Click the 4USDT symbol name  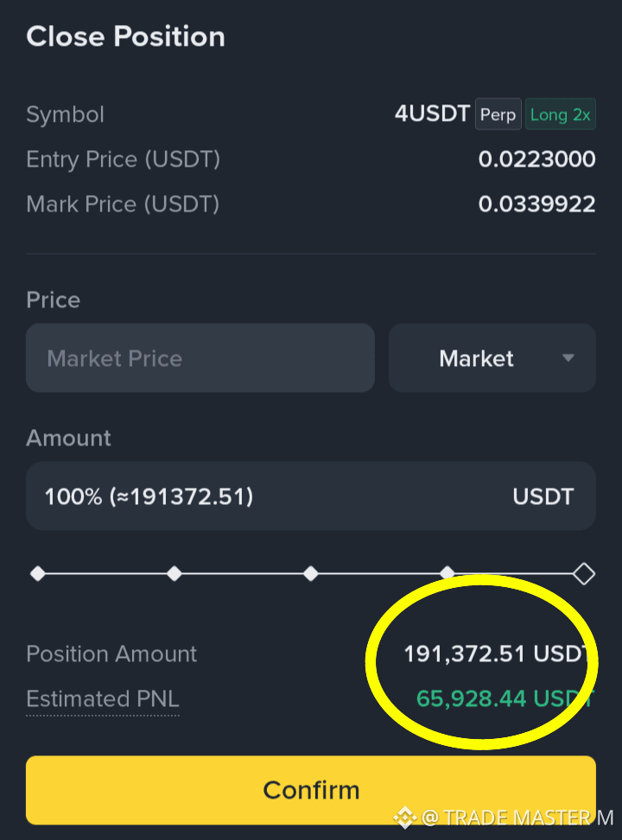click(432, 114)
